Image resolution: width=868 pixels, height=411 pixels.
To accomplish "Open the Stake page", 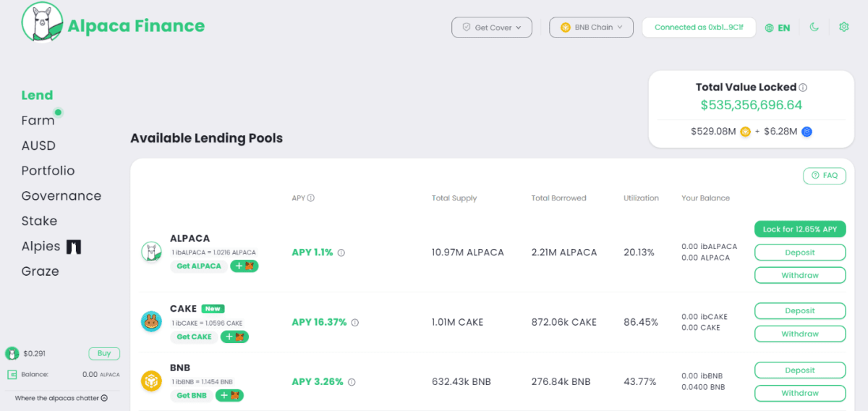I will click(39, 221).
